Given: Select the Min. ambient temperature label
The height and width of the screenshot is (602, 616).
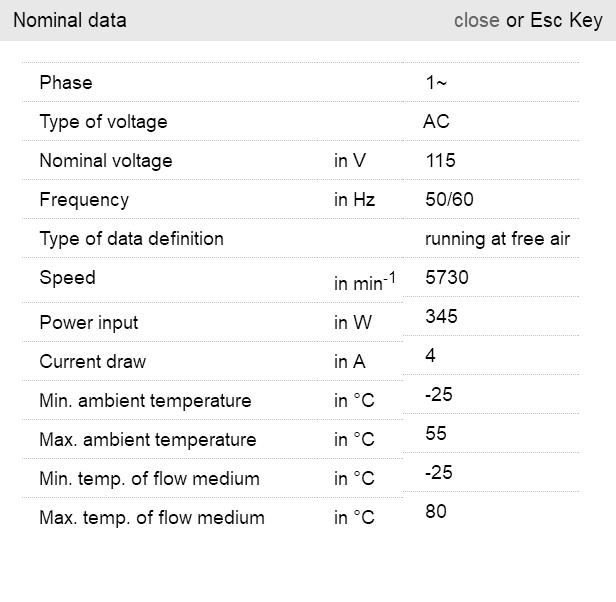Looking at the screenshot, I should click(x=145, y=401).
